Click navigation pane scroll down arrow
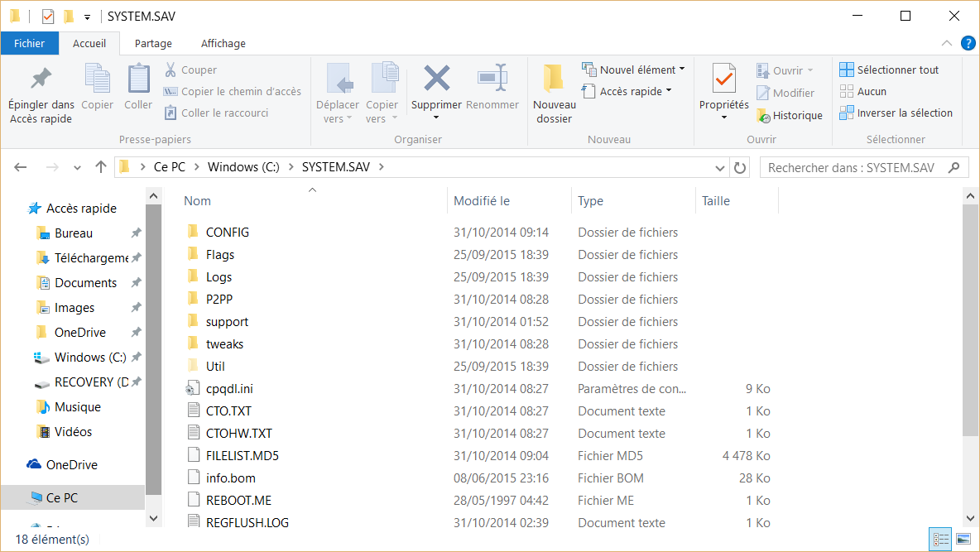The width and height of the screenshot is (980, 552). [x=153, y=518]
